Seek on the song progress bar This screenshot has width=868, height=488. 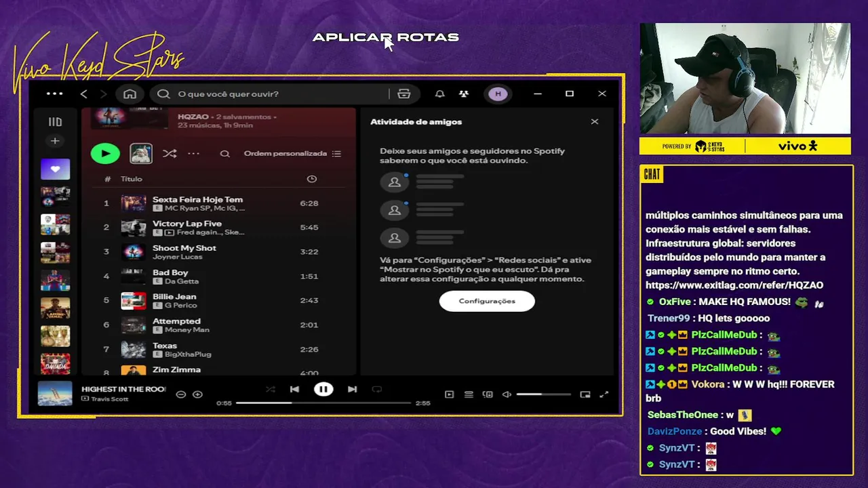click(323, 403)
